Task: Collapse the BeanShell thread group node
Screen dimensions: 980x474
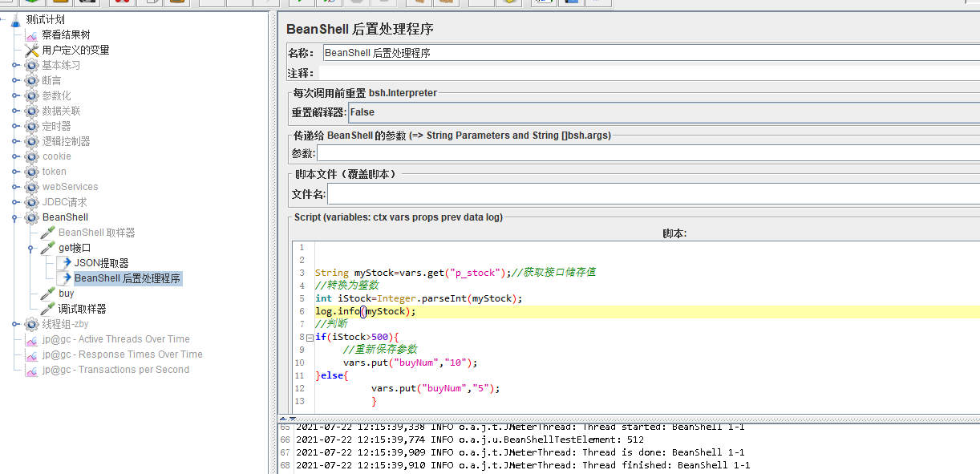Action: 15,217
